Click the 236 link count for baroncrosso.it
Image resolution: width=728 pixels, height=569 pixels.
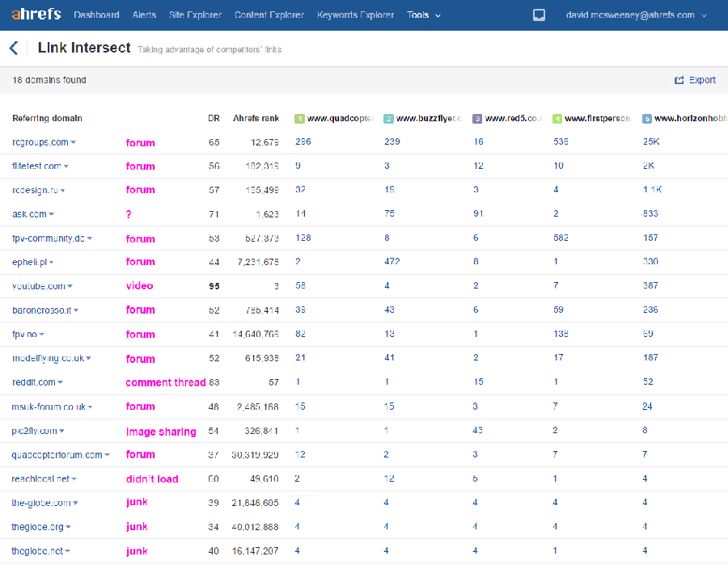[650, 310]
